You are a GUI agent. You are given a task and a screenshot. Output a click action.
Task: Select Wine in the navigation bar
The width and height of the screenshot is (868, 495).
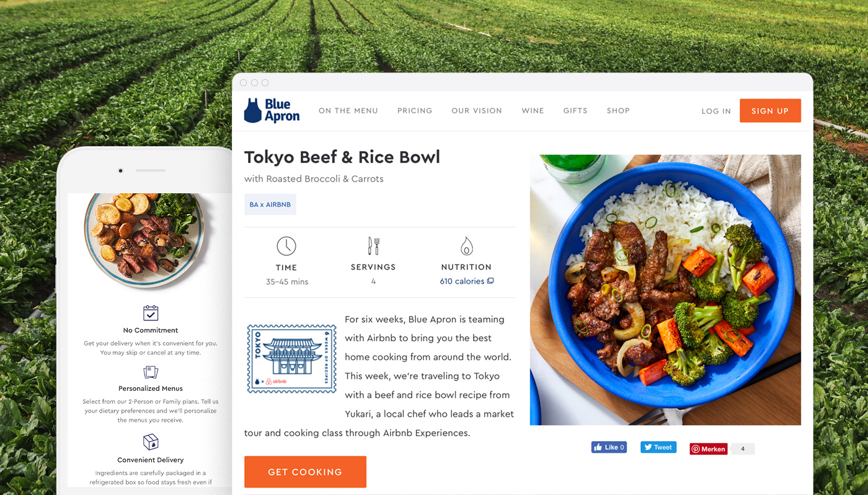533,111
